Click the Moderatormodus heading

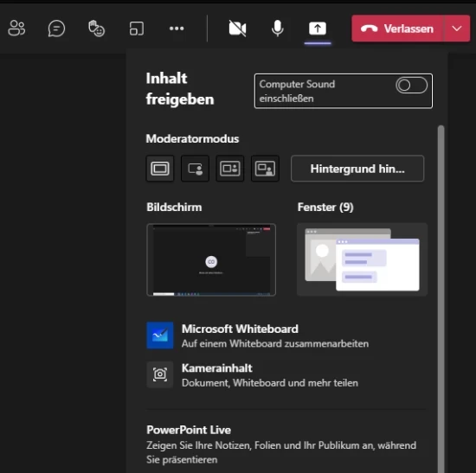(192, 138)
